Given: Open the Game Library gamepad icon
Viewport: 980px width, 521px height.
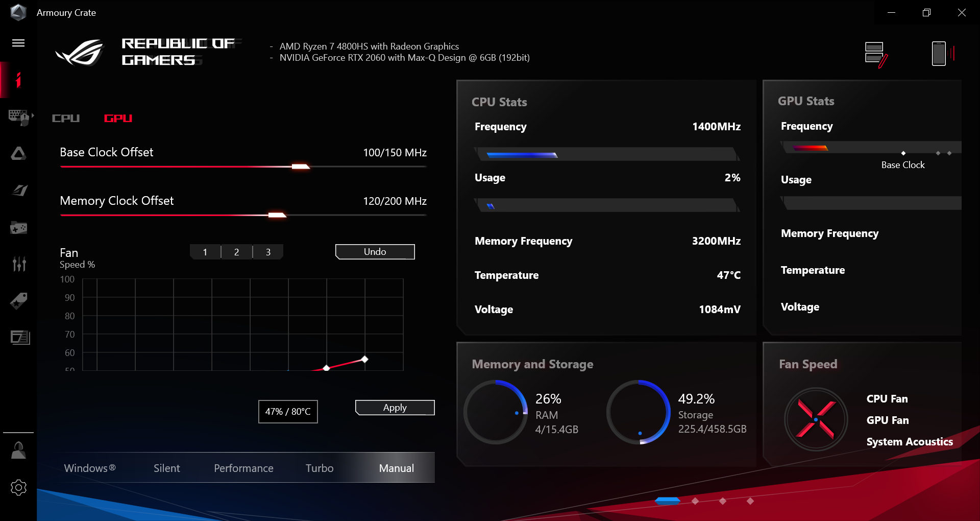Looking at the screenshot, I should (18, 228).
